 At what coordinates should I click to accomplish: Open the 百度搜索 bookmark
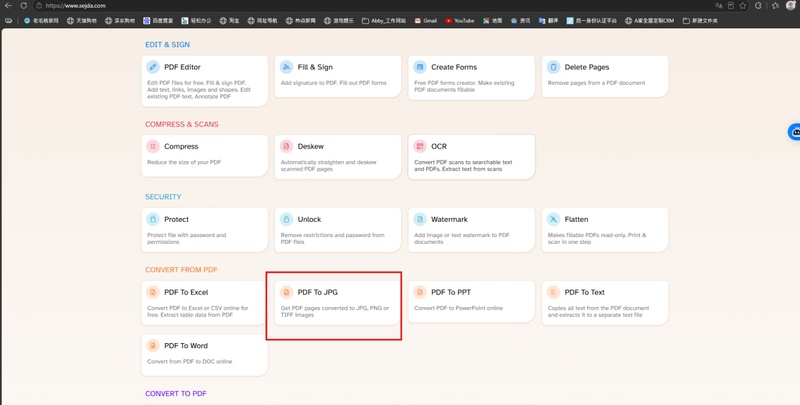(158, 21)
